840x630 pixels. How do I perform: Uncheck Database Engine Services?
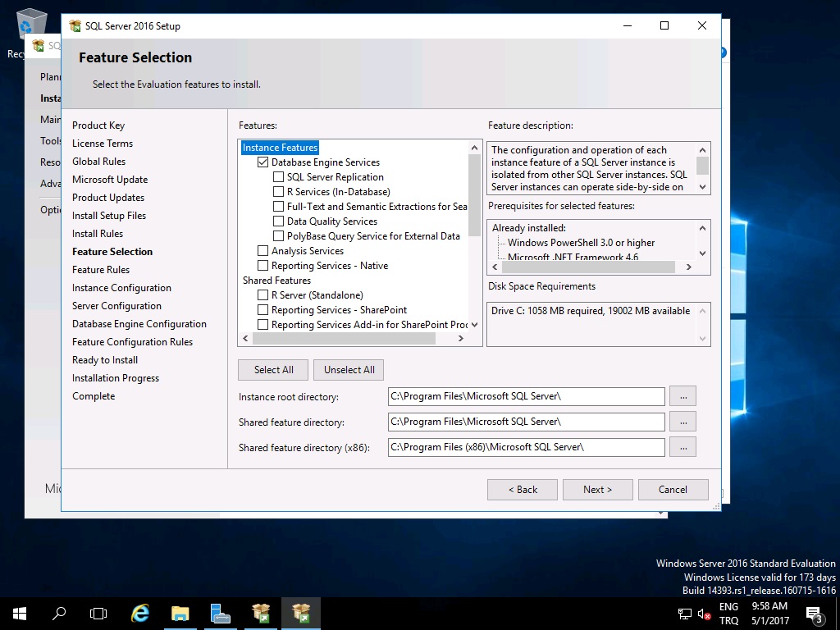click(262, 162)
